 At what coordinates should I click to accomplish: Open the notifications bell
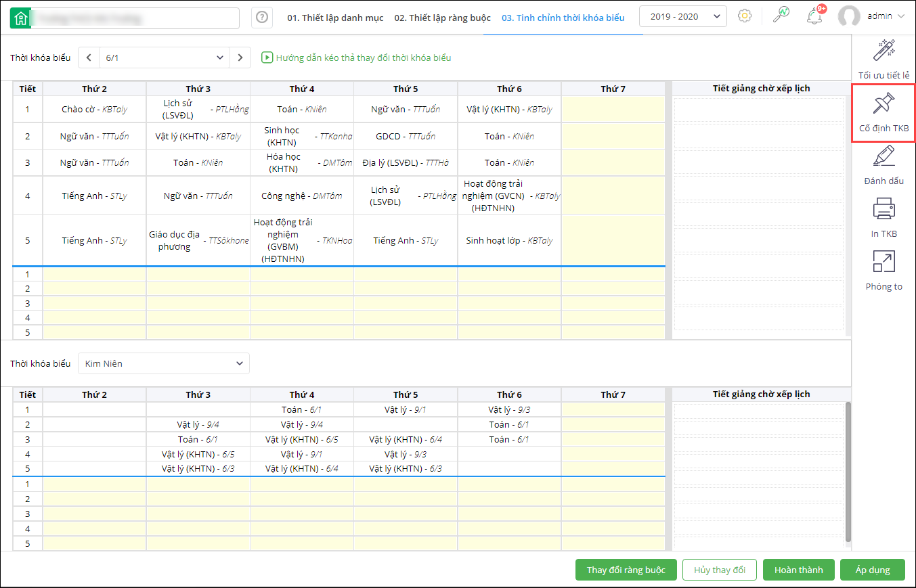[x=814, y=16]
